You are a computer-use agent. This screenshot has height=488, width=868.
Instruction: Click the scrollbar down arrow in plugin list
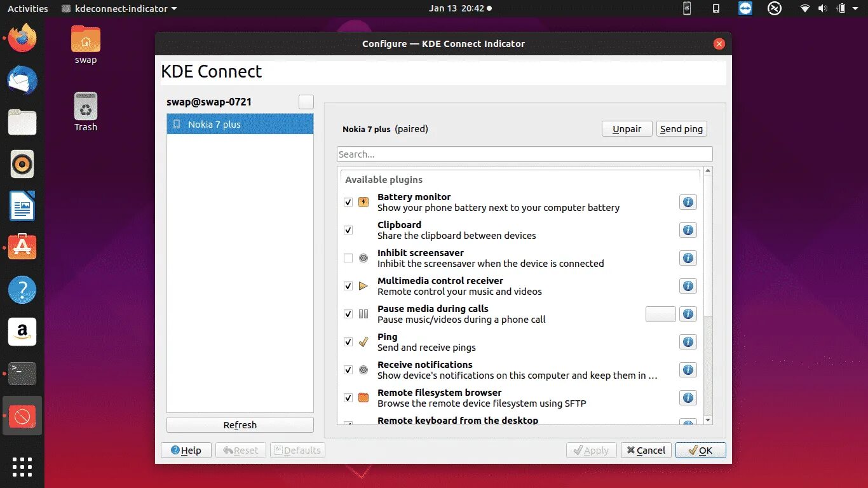pyautogui.click(x=709, y=421)
